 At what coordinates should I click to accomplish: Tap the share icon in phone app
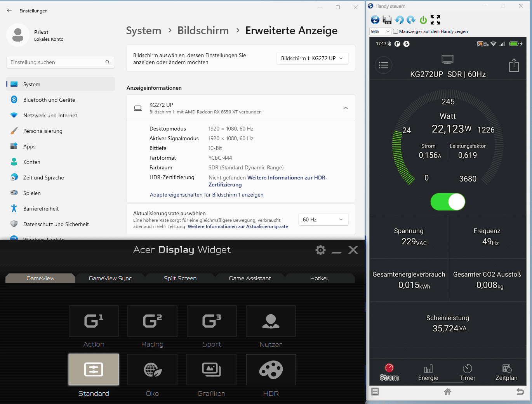[514, 65]
